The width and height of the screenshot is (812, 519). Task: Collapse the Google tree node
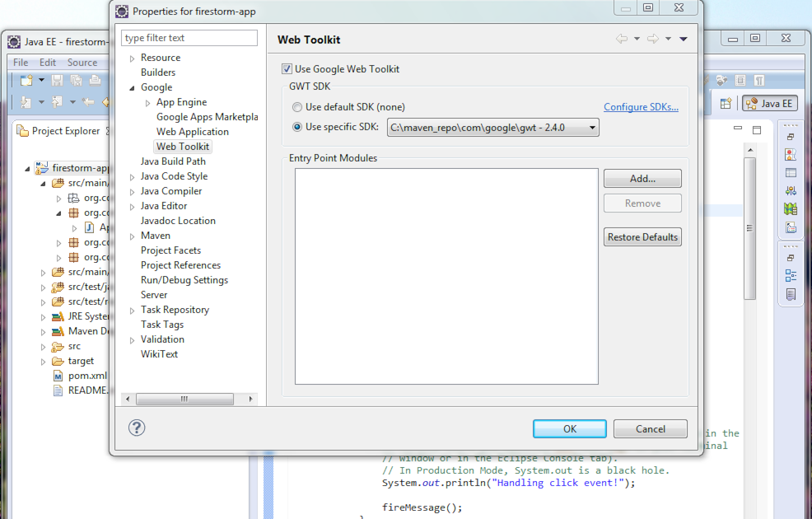[132, 88]
